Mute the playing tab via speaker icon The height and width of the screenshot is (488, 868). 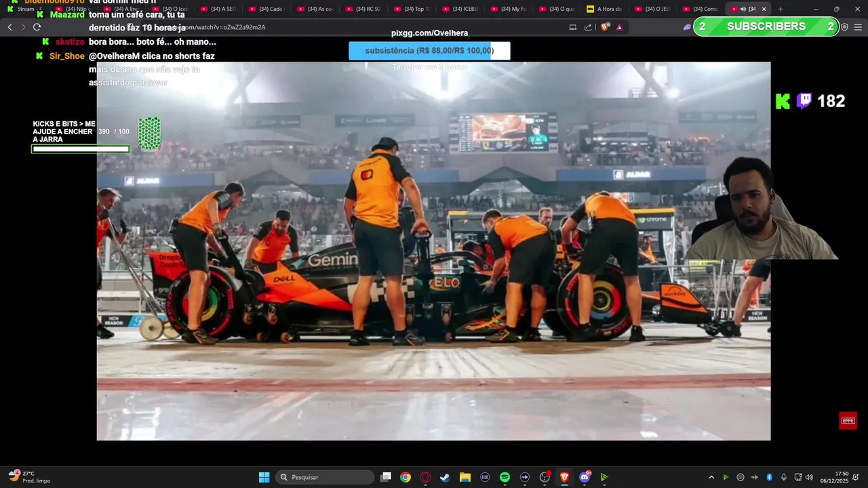click(743, 9)
